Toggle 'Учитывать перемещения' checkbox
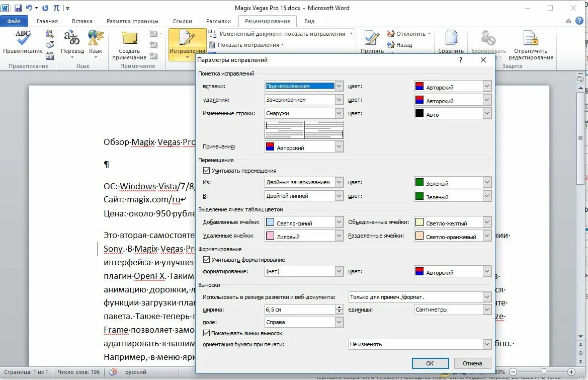Screen dimensions: 588x380 pyautogui.click(x=206, y=170)
